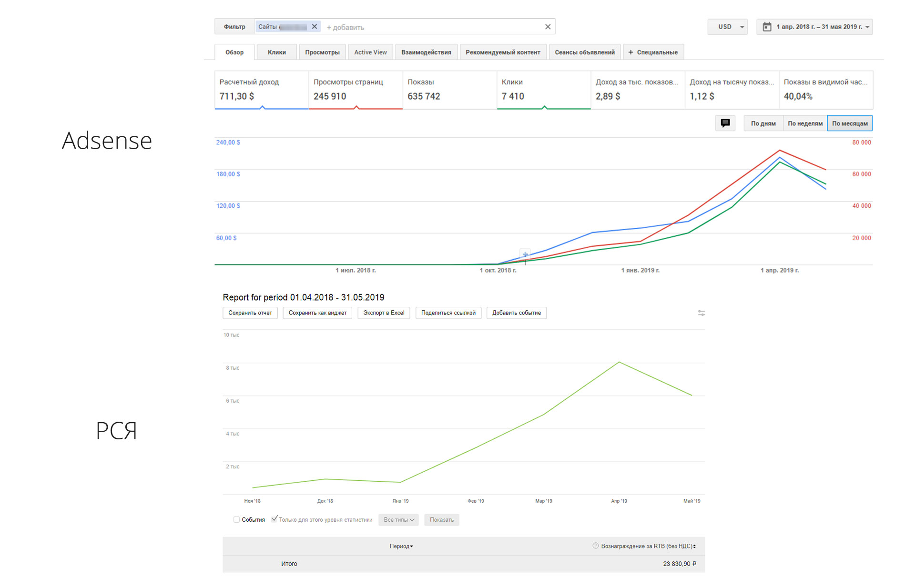Expand the Все типы dropdown
The width and height of the screenshot is (915, 588).
pos(398,520)
